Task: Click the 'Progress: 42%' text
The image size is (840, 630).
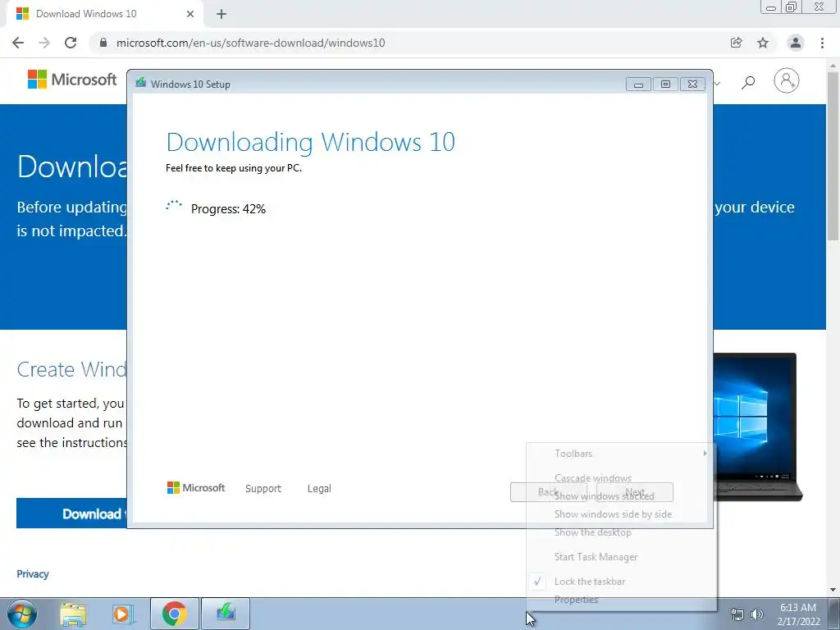Action: tap(228, 209)
